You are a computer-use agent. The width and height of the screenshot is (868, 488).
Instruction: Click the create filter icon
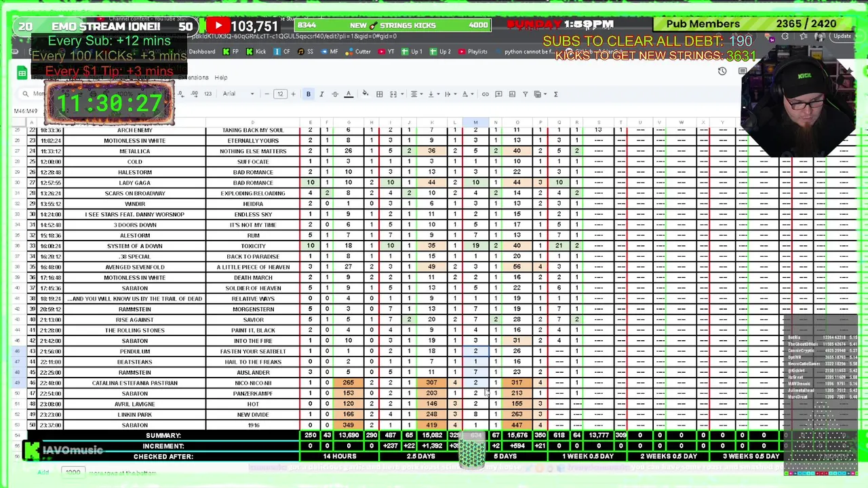(525, 94)
